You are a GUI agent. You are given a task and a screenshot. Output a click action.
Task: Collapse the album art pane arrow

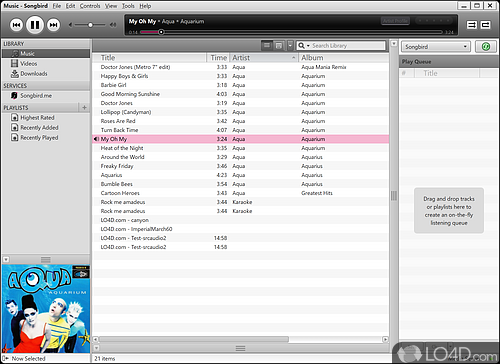[6, 259]
